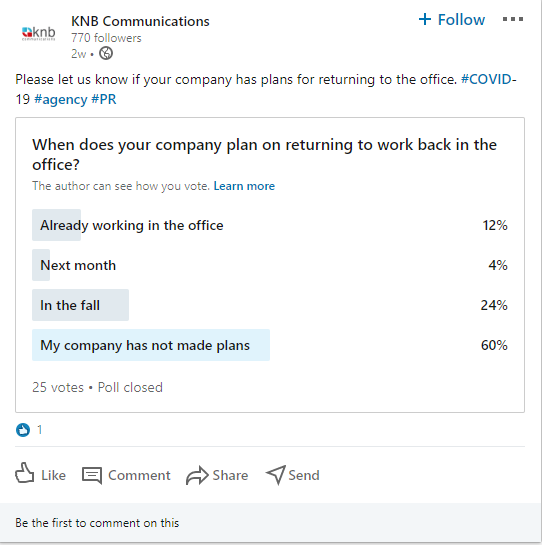
Task: Click Learn more about poll voting
Action: point(244,186)
